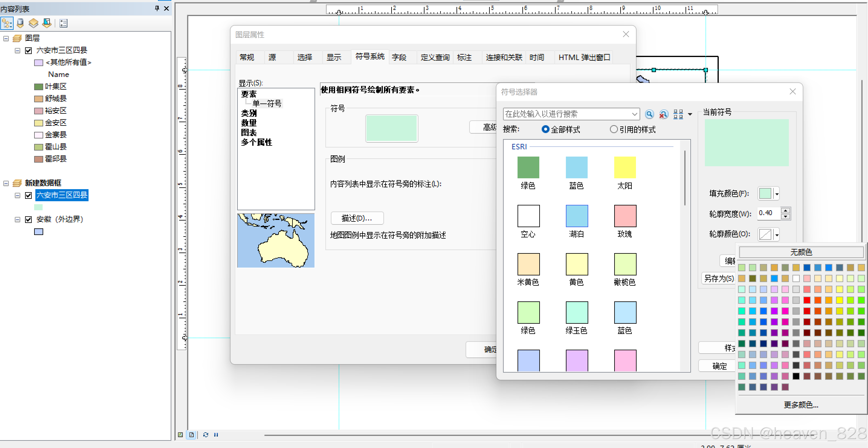The image size is (868, 448).
Task: Click the refresh view icon at bottom
Action: [205, 434]
